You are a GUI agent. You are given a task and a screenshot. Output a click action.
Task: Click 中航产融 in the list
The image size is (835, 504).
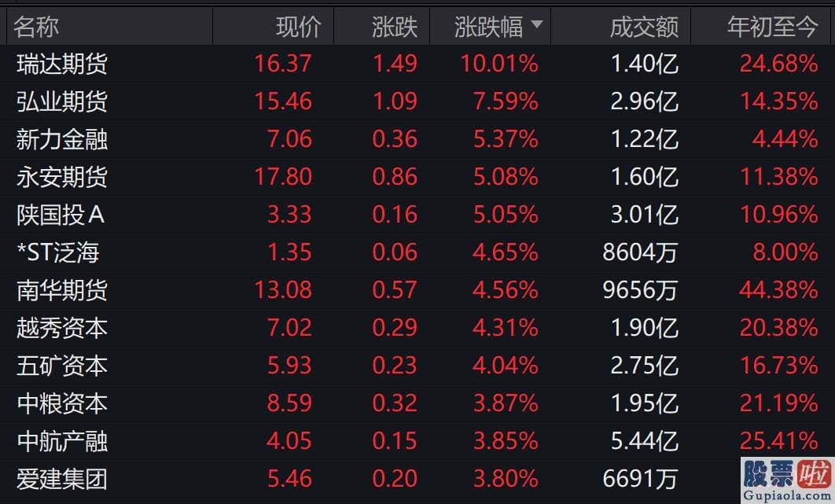[62, 441]
